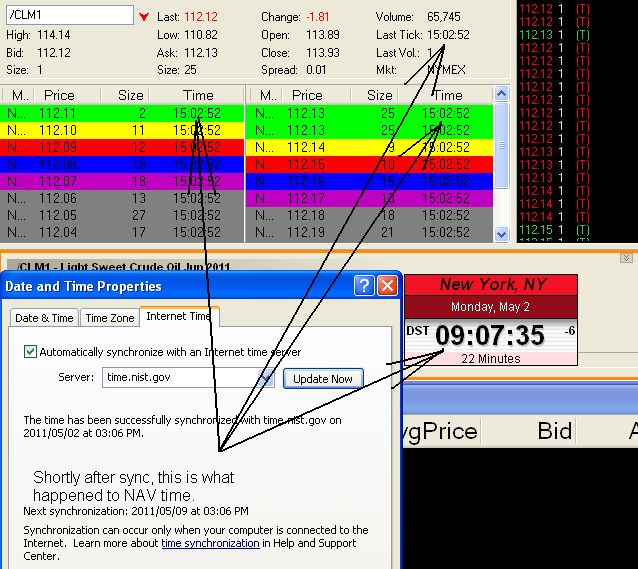This screenshot has height=569, width=638.
Task: Open the Time Zone tab
Action: tap(110, 318)
